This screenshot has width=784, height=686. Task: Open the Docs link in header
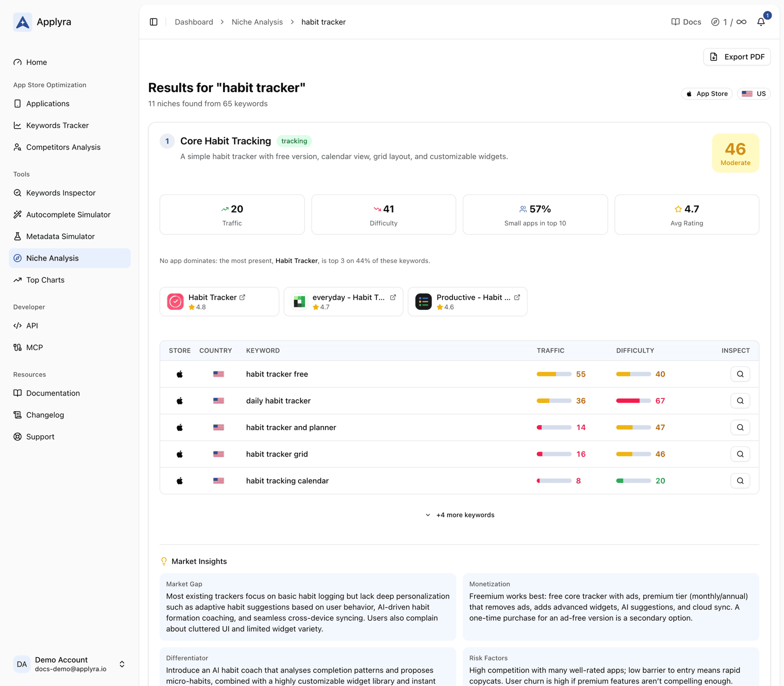[x=686, y=22]
